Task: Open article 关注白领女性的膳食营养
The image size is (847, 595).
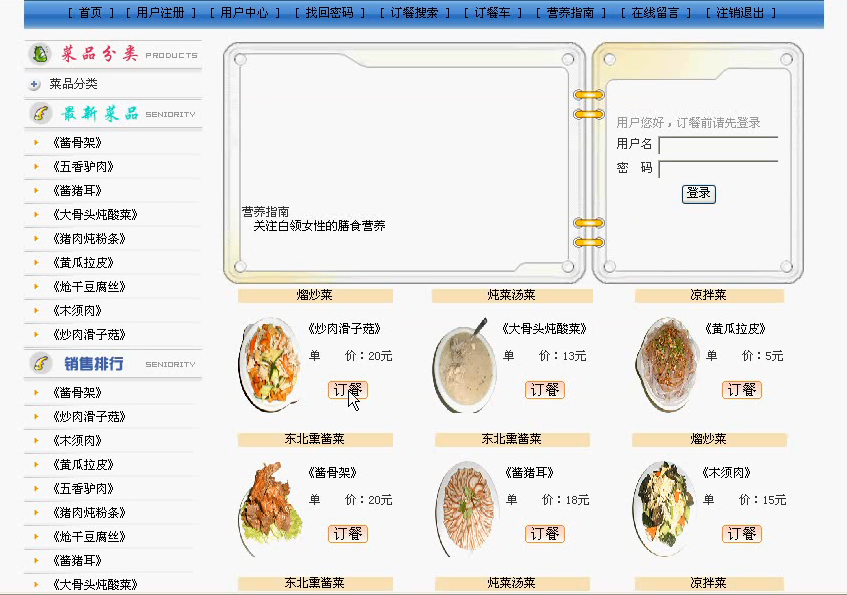Action: click(319, 226)
